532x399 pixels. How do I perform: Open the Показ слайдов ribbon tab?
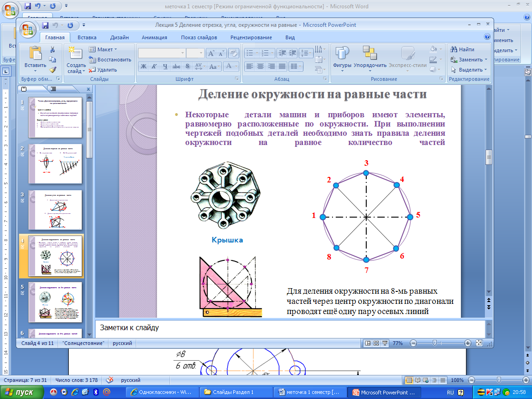pos(199,37)
